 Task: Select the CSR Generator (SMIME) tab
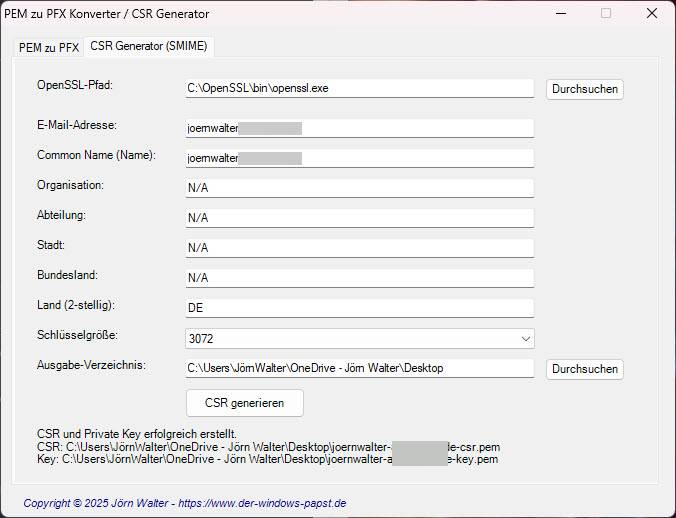coord(150,46)
